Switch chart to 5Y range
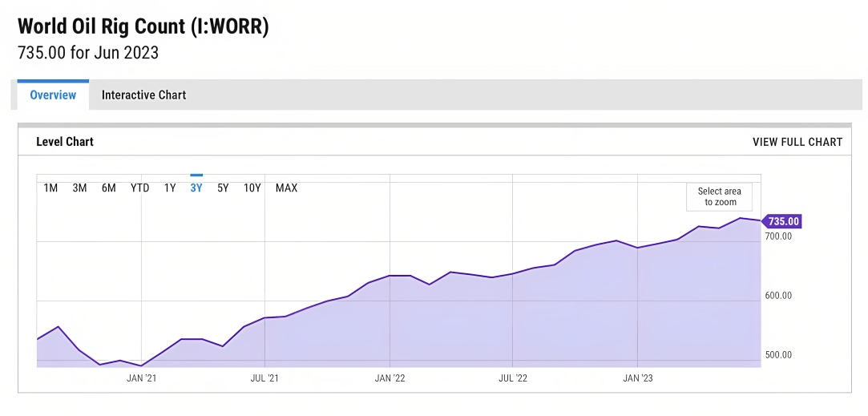868x416 pixels. point(223,188)
